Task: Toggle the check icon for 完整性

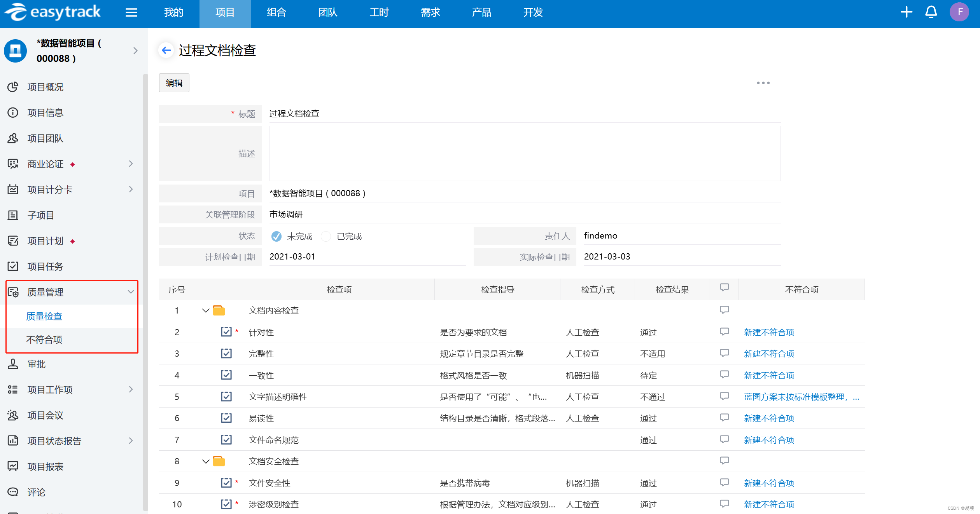Action: (226, 354)
